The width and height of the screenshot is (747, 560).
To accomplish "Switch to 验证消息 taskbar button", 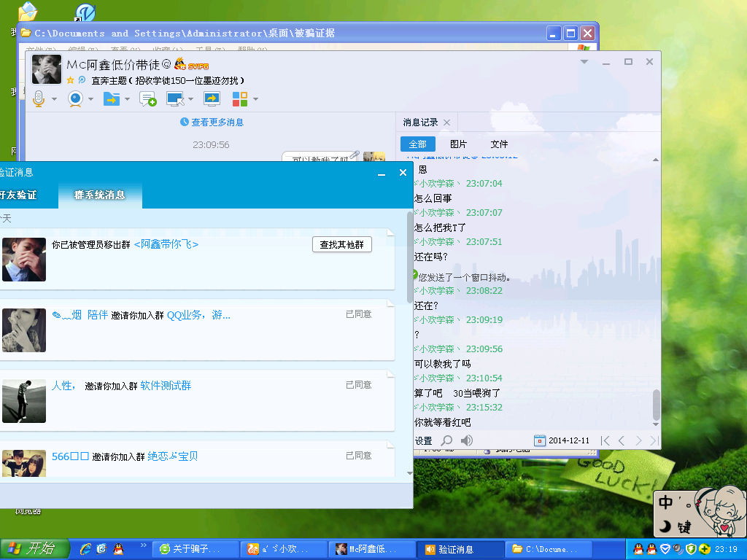I will [460, 549].
